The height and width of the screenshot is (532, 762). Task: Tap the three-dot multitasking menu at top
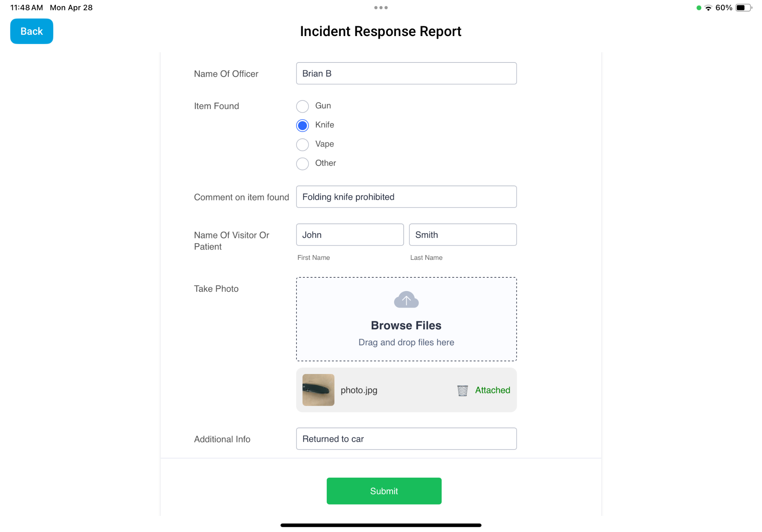[381, 7]
